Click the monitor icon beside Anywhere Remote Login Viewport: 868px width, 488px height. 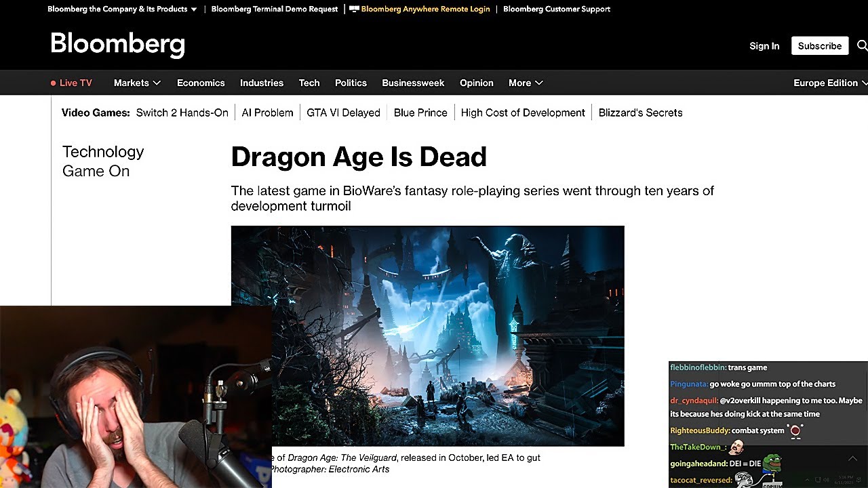[353, 9]
